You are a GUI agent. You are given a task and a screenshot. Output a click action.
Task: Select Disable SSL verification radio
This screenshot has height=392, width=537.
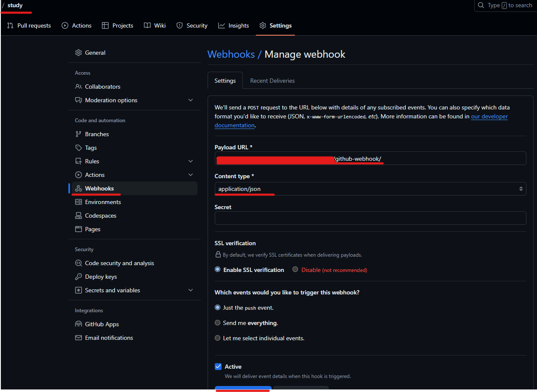[x=295, y=269]
